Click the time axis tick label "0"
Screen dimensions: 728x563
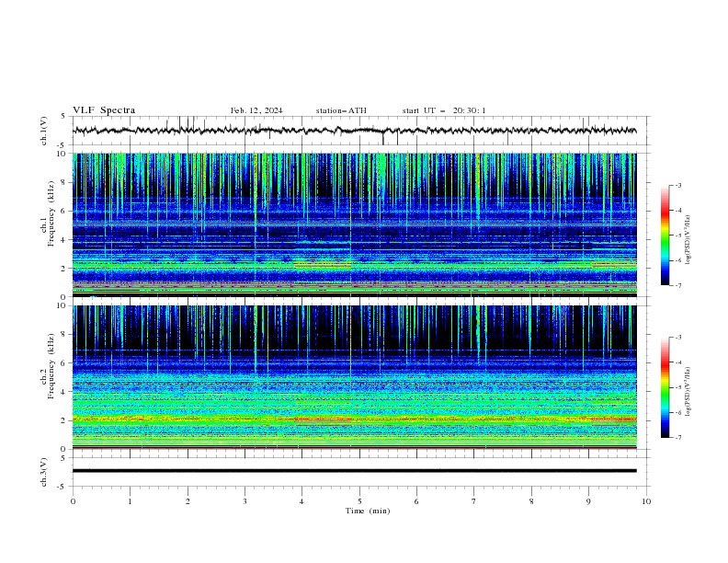click(73, 501)
